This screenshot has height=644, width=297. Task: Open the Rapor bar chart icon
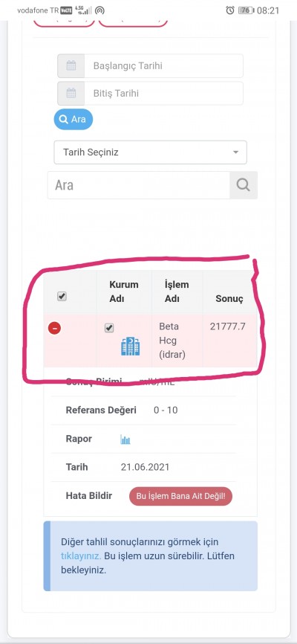click(125, 439)
